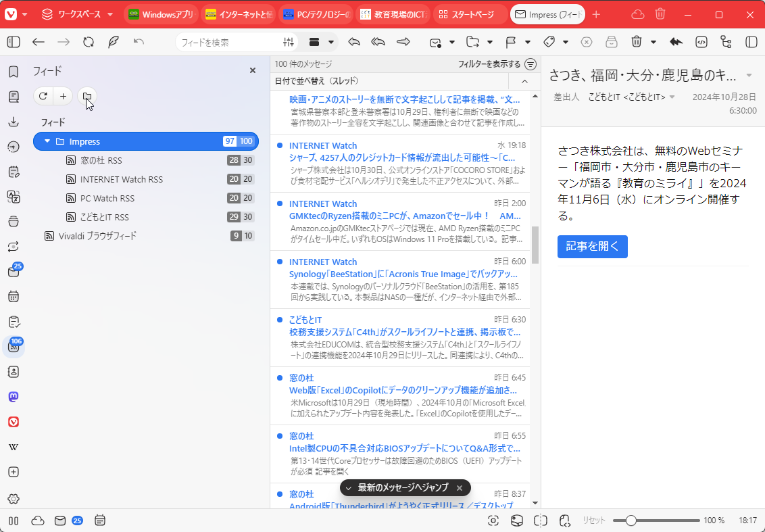Screen dimensions: 765x532
Task: Open Vivaldi Mail with the 106 badge
Action: (x=14, y=345)
